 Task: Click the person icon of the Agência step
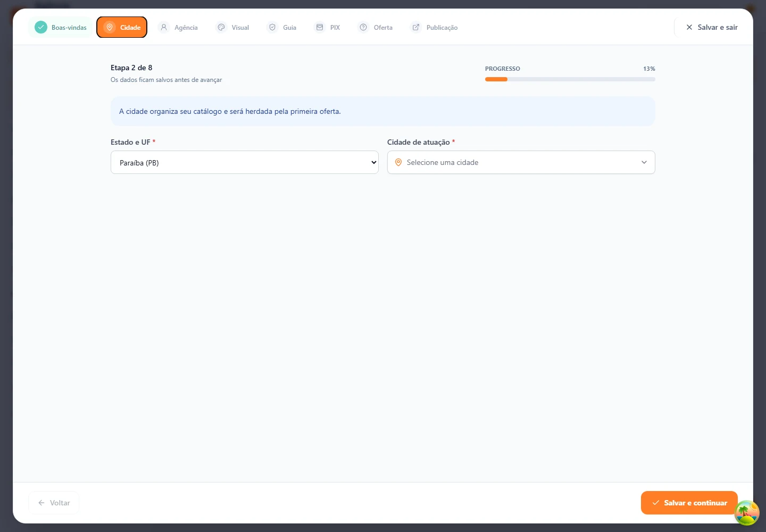pos(164,27)
